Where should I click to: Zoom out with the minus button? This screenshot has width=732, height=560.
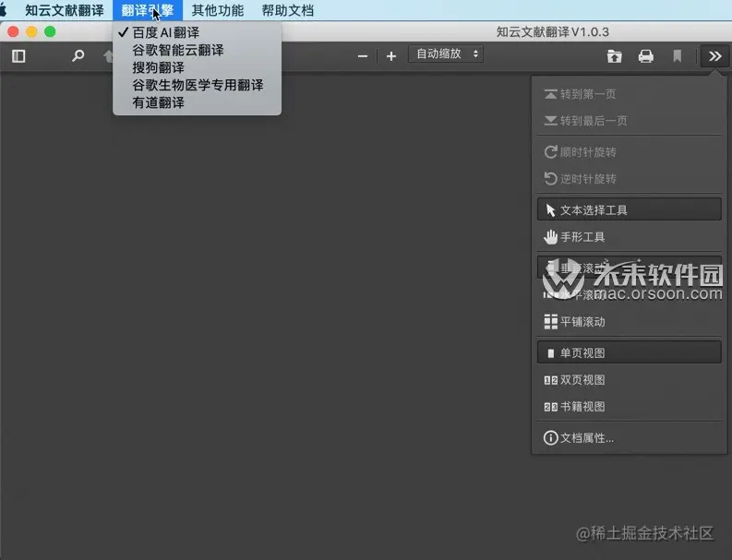pyautogui.click(x=363, y=56)
